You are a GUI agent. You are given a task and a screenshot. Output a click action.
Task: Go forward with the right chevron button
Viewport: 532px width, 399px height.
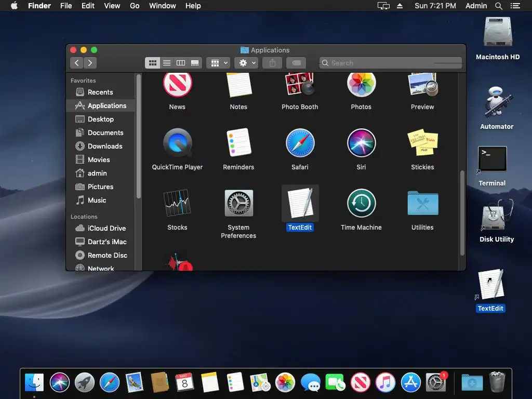[x=90, y=63]
